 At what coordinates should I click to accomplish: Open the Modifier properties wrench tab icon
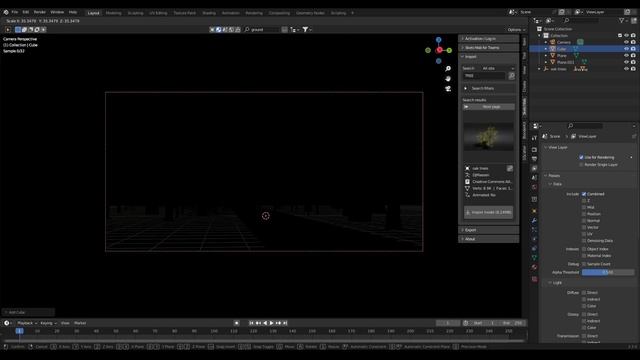coord(534,221)
